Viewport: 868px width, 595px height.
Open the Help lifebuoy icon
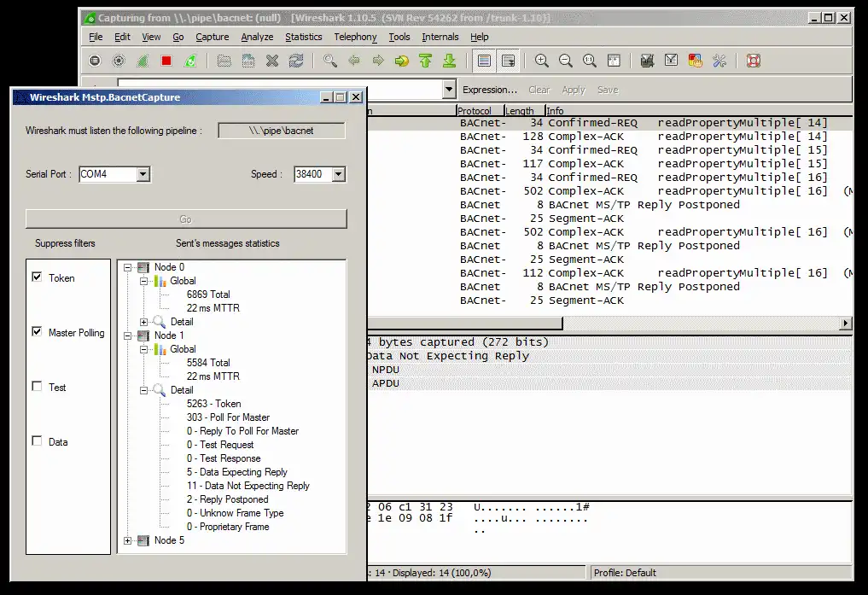(753, 61)
